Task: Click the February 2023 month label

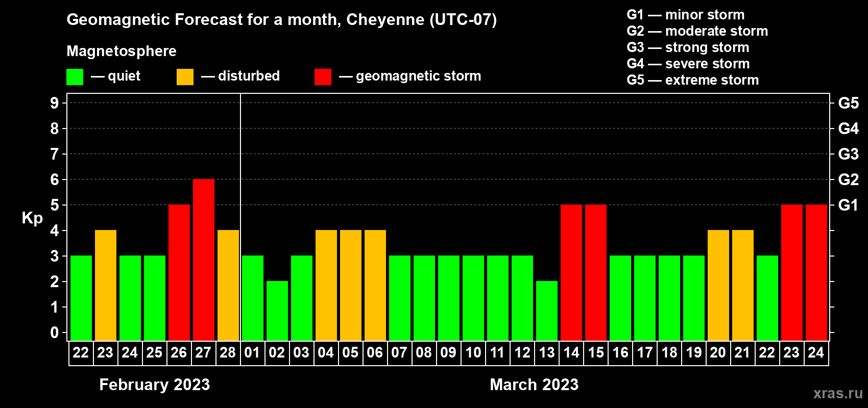Action: pyautogui.click(x=155, y=385)
